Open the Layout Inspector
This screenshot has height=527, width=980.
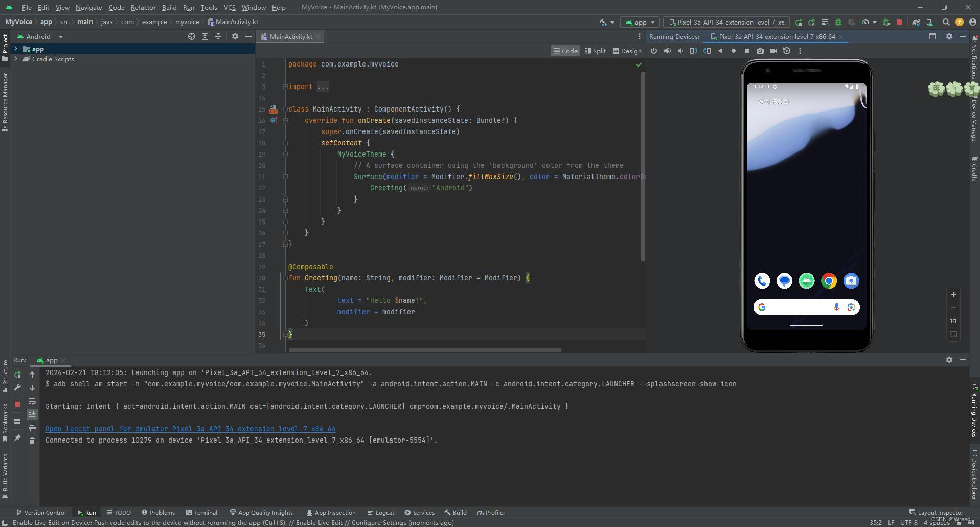[936, 512]
